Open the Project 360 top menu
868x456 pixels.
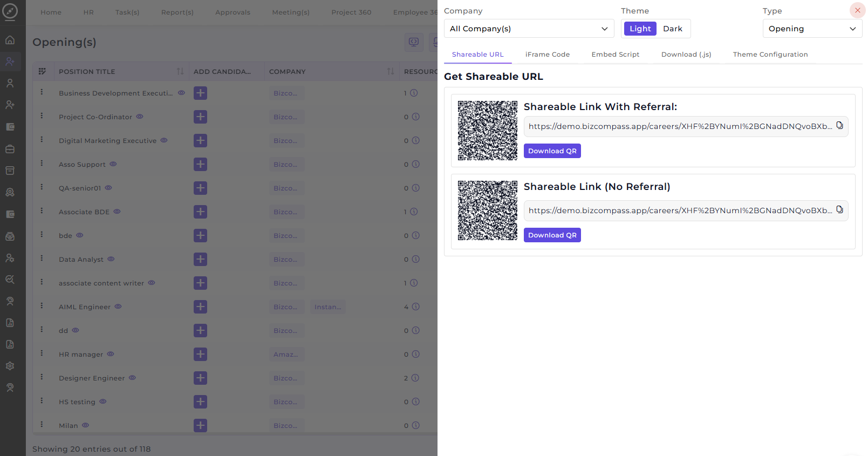(x=351, y=12)
